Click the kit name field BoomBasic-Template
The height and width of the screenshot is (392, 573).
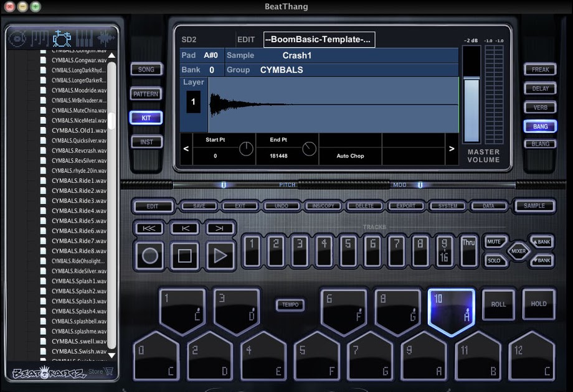pos(319,39)
